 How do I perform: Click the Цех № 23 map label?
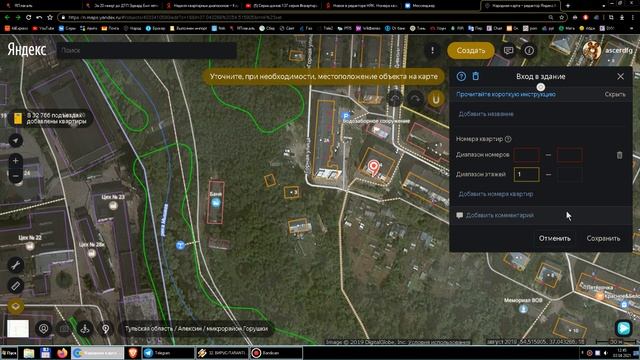tap(113, 197)
